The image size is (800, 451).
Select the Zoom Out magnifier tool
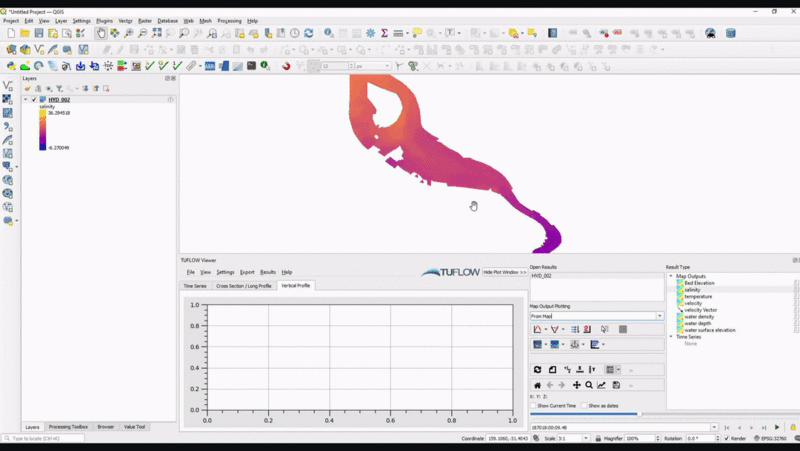tap(142, 33)
